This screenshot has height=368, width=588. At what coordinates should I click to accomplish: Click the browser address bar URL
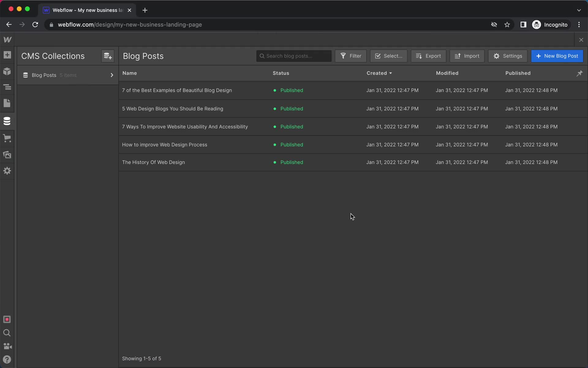click(130, 25)
